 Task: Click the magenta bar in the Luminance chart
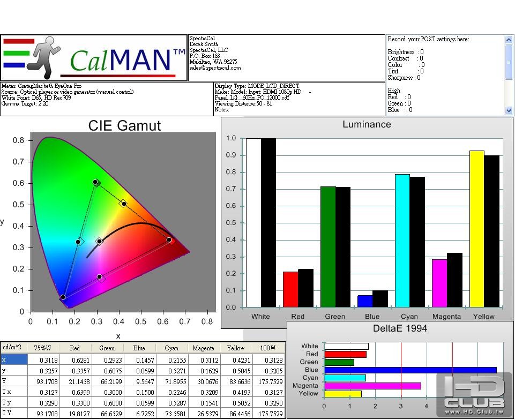click(439, 283)
